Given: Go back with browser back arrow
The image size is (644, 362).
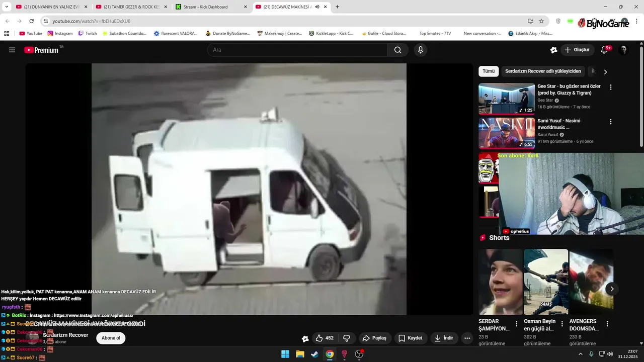Looking at the screenshot, I should [7, 21].
